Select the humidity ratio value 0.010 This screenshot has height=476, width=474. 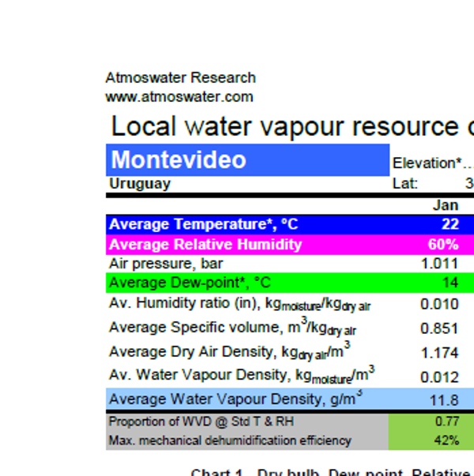(x=439, y=304)
